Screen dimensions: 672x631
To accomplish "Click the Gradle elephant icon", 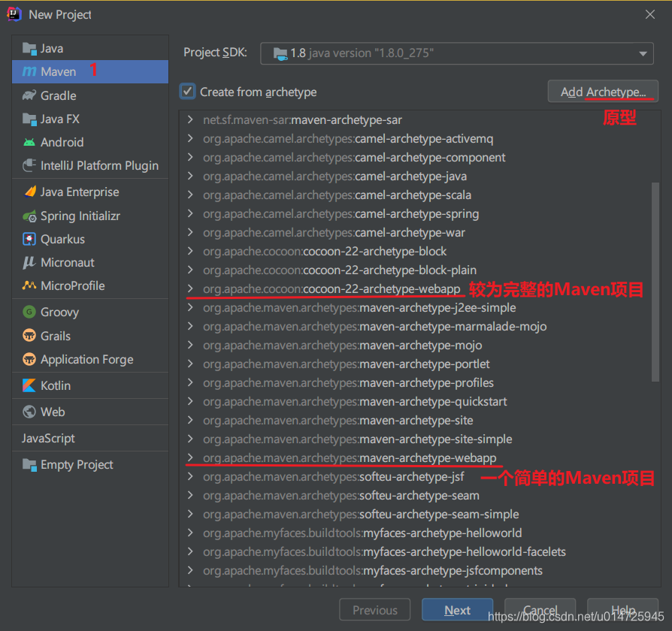I will click(x=29, y=95).
